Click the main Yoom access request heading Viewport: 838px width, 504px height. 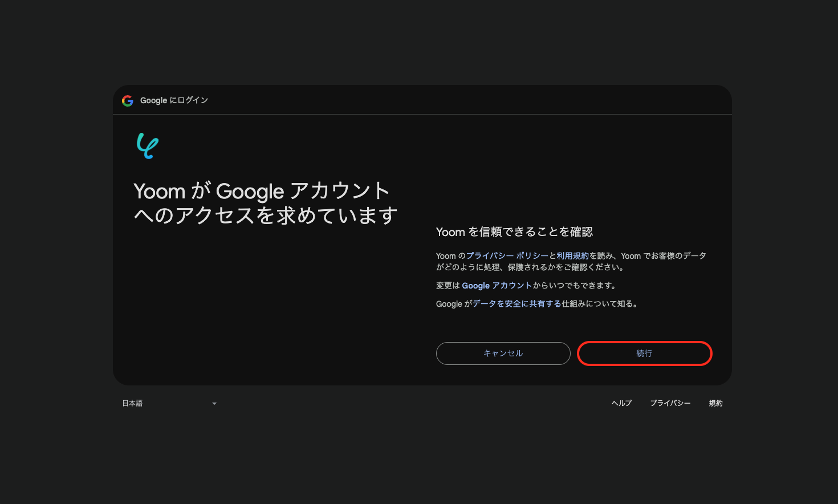(265, 203)
